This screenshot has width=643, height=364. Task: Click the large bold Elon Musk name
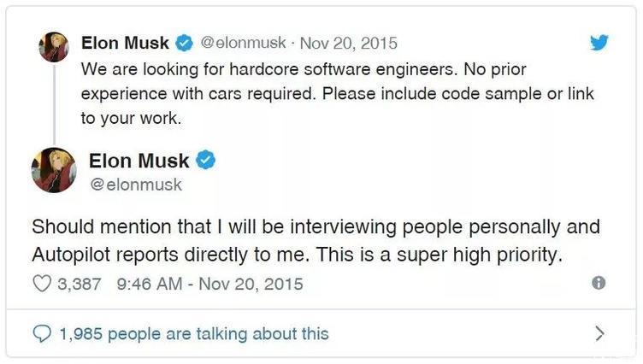(139, 160)
